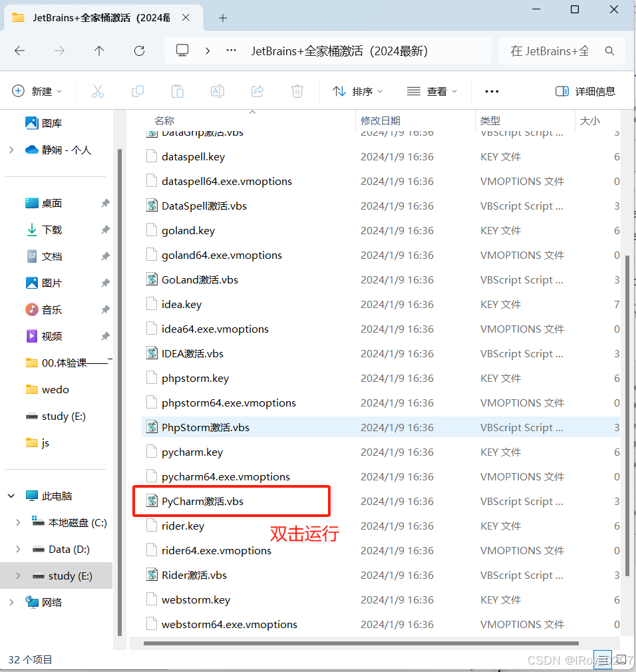Select the PhpStorm激活.vbs script icon

pos(152,427)
